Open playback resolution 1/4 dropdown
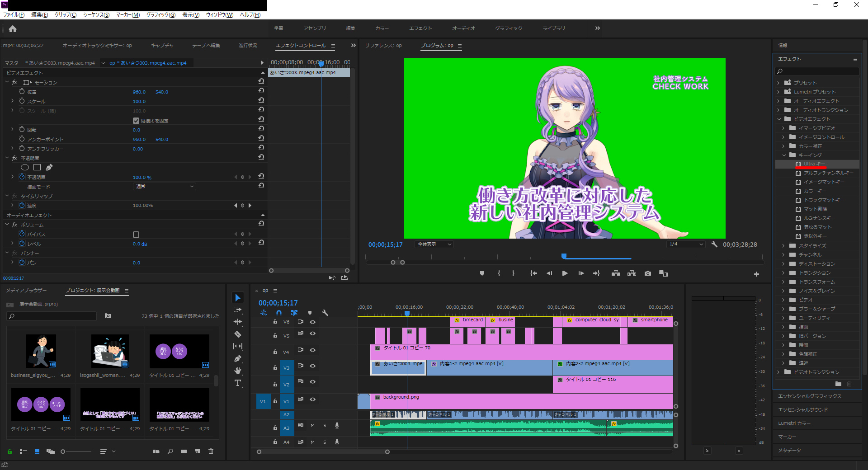This screenshot has width=868, height=470. (x=686, y=244)
